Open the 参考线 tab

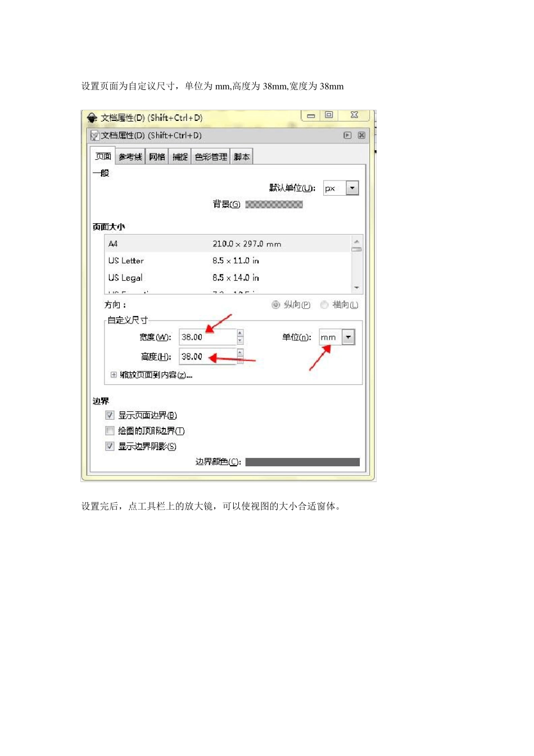click(130, 157)
